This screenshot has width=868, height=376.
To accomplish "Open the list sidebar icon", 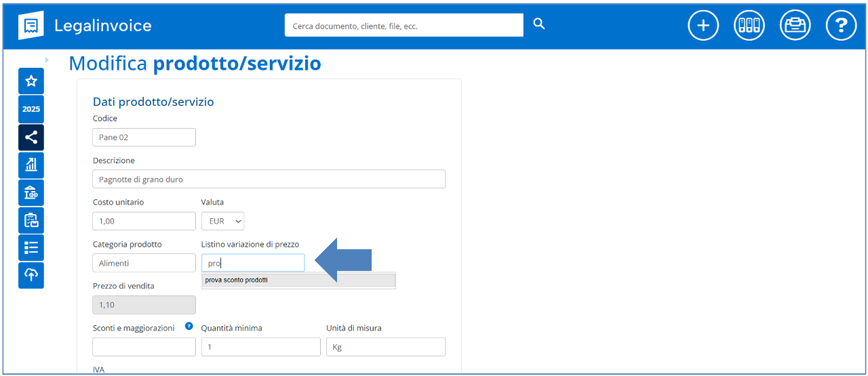I will coord(31,247).
